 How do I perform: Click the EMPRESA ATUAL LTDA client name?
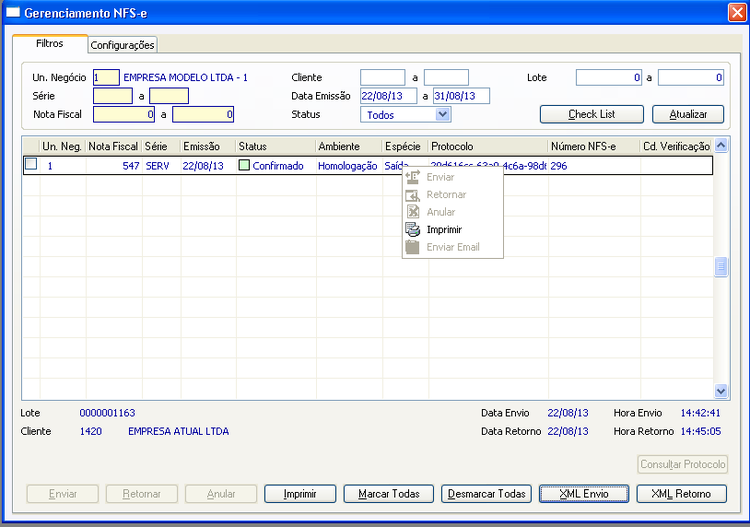click(x=178, y=431)
